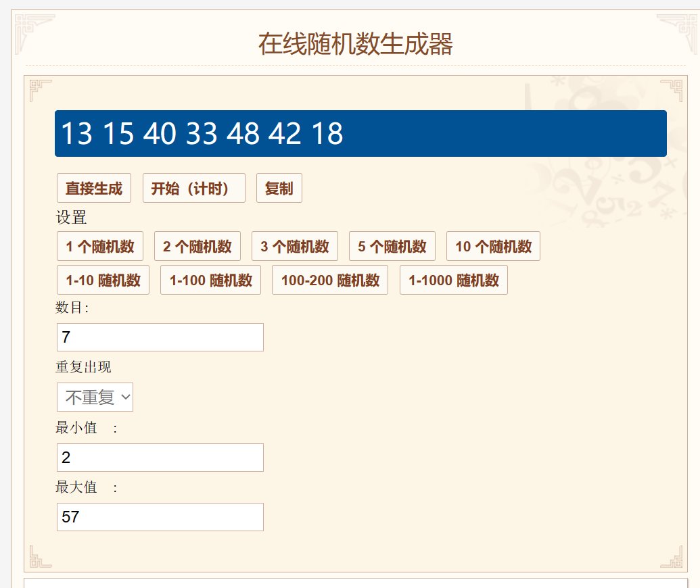Image resolution: width=700 pixels, height=588 pixels.
Task: Select the 1 个随机数 preset
Action: [100, 246]
